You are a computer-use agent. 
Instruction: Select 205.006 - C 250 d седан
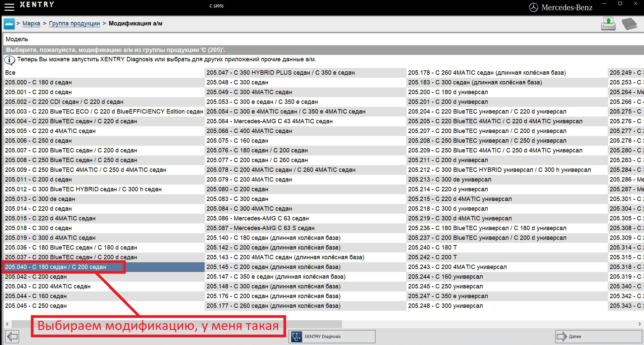pos(104,141)
